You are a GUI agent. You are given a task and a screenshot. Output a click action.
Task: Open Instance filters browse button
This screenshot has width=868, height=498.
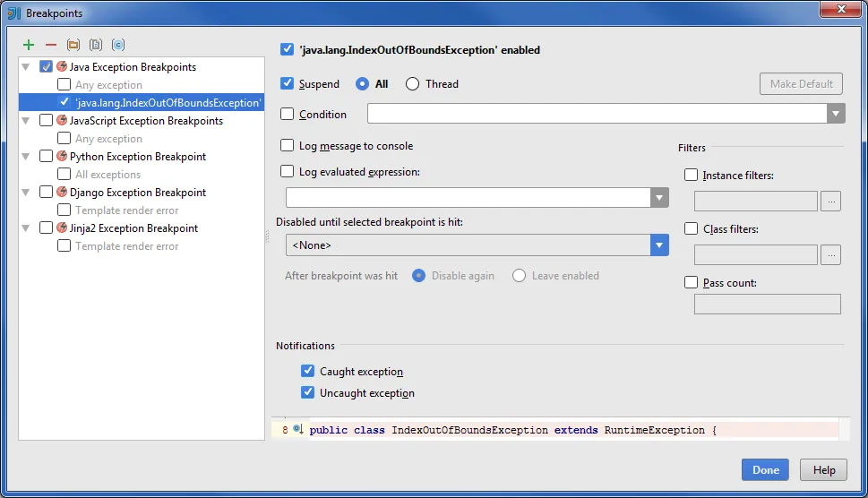pyautogui.click(x=831, y=202)
